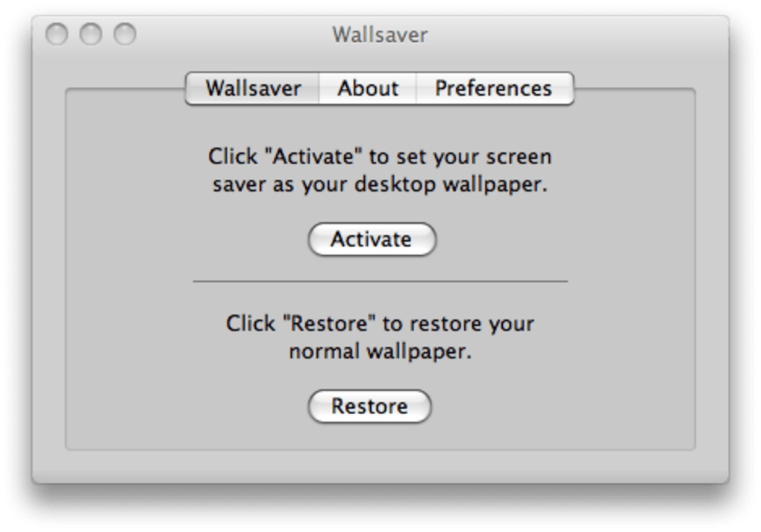Open the Preferences tab
Screen dimensions: 761x532
493,89
